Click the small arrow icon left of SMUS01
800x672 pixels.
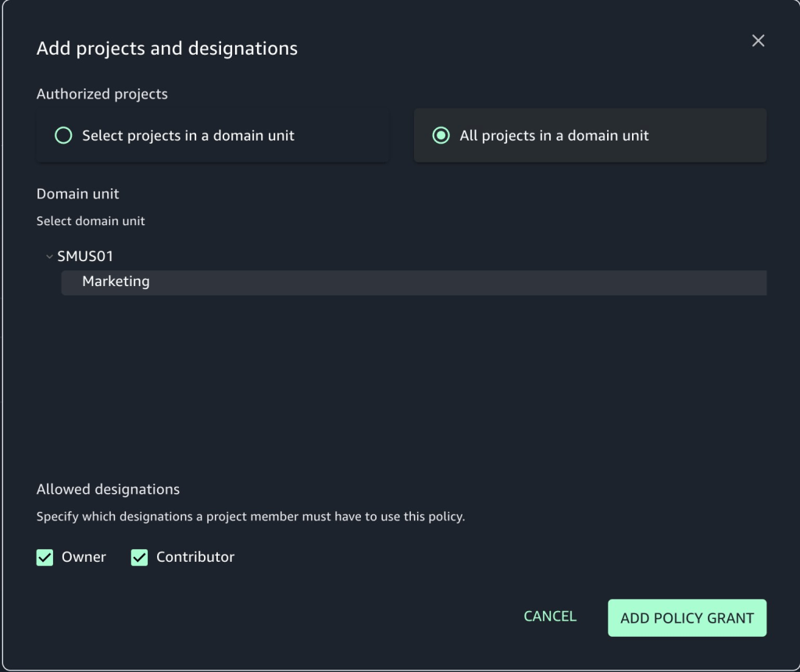click(49, 256)
